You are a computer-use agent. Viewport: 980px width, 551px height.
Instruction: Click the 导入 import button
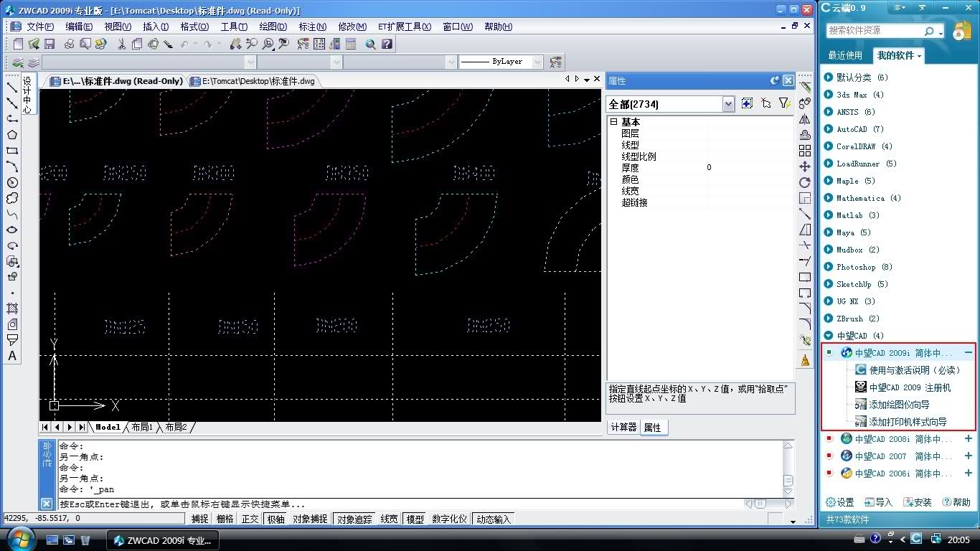[x=879, y=502]
